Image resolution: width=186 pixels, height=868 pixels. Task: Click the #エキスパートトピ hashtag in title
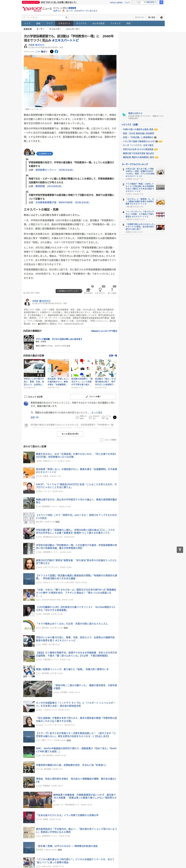pos(65,41)
